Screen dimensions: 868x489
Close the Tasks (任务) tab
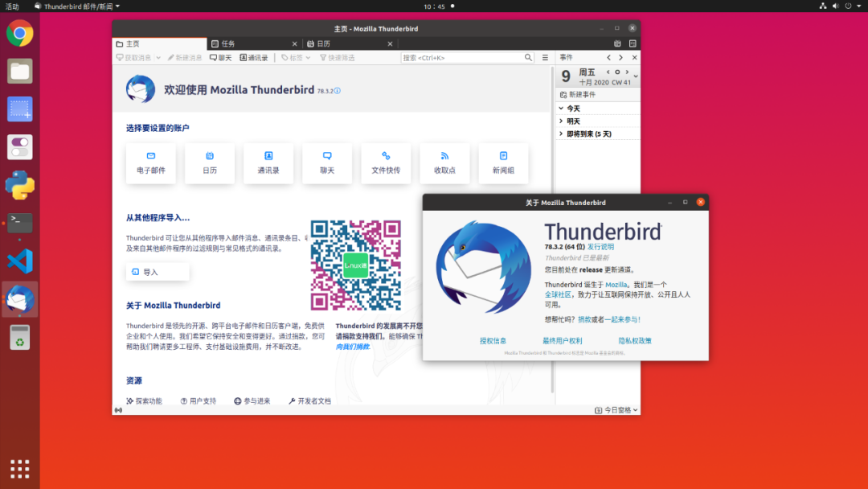coord(294,43)
